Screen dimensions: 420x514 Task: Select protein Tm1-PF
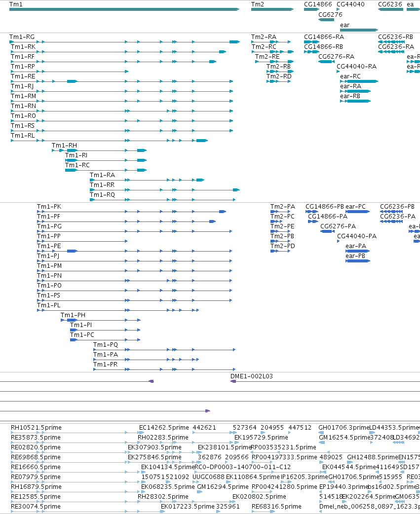tap(126, 221)
